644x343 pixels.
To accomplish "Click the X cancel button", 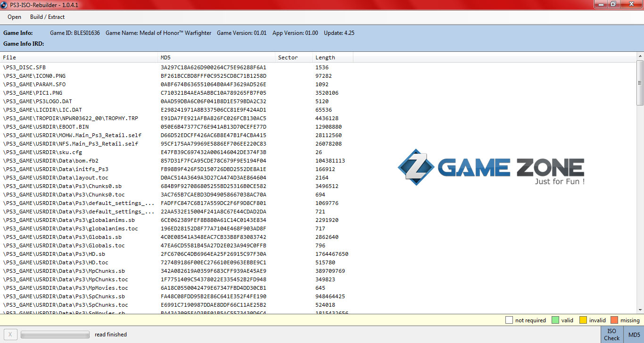I will 10,335.
